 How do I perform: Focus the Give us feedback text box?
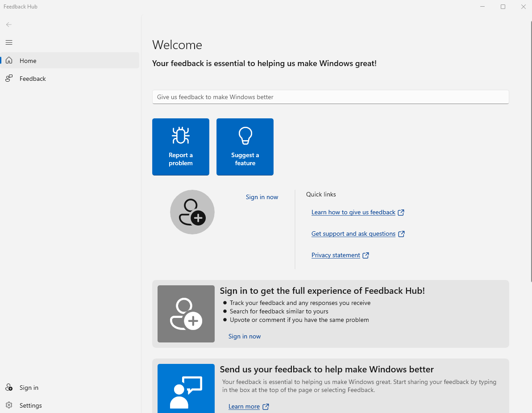click(330, 97)
